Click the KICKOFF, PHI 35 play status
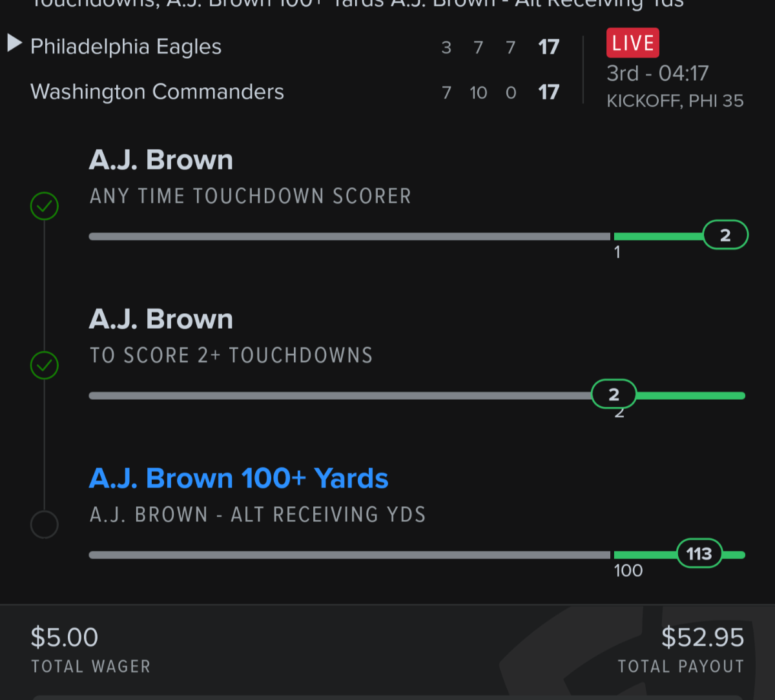Image resolution: width=775 pixels, height=700 pixels. [675, 101]
